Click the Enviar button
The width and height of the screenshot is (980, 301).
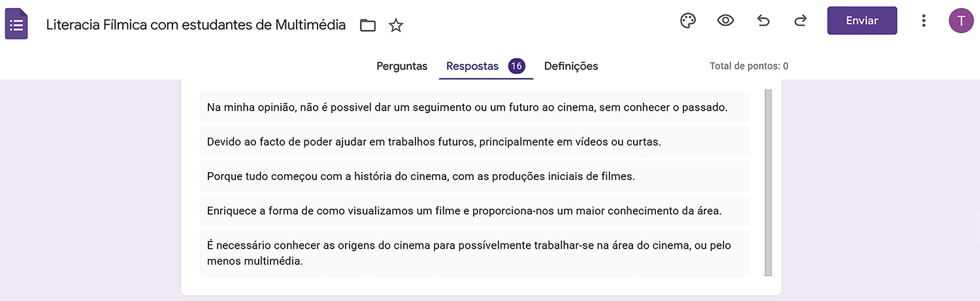862,21
